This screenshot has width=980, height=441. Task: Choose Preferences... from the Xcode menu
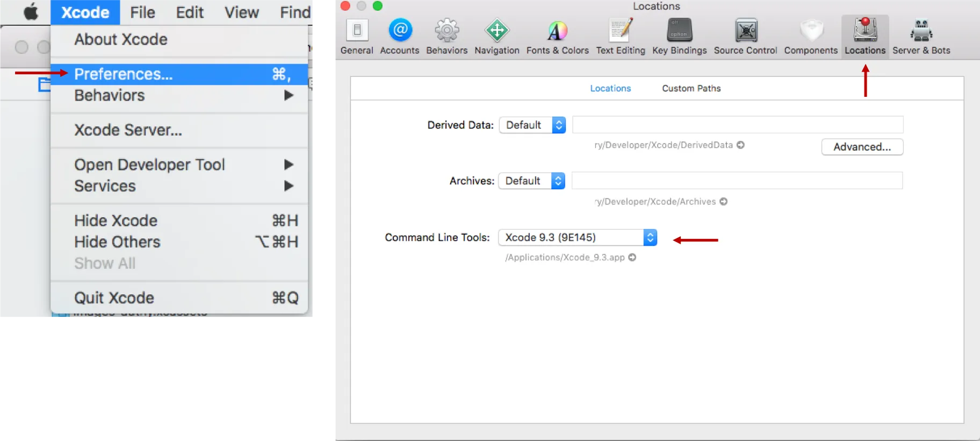(x=179, y=74)
